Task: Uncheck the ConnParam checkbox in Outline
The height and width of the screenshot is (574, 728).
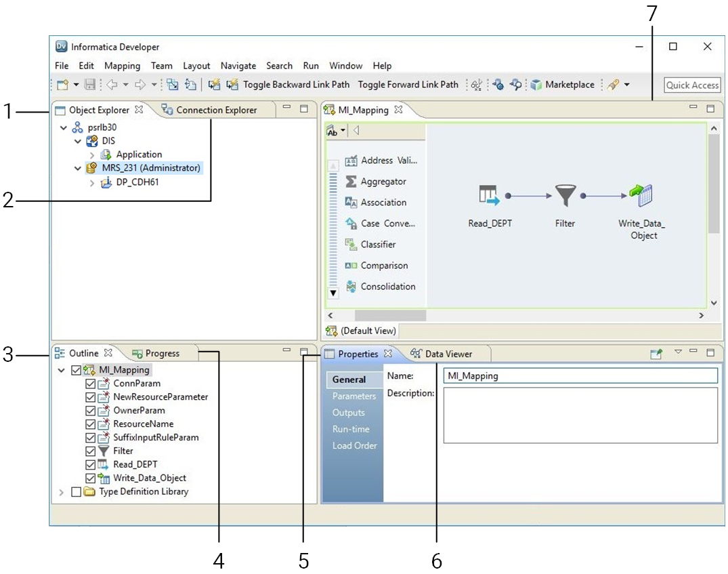Action: coord(90,384)
